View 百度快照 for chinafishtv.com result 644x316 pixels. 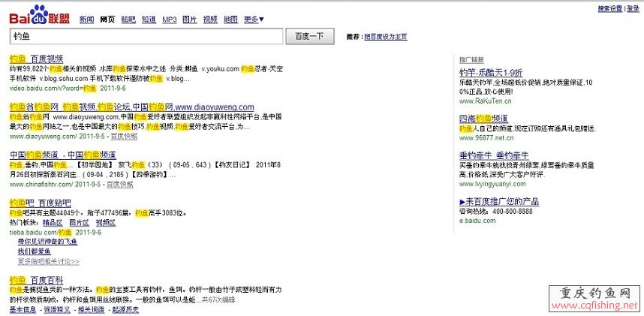point(119,185)
